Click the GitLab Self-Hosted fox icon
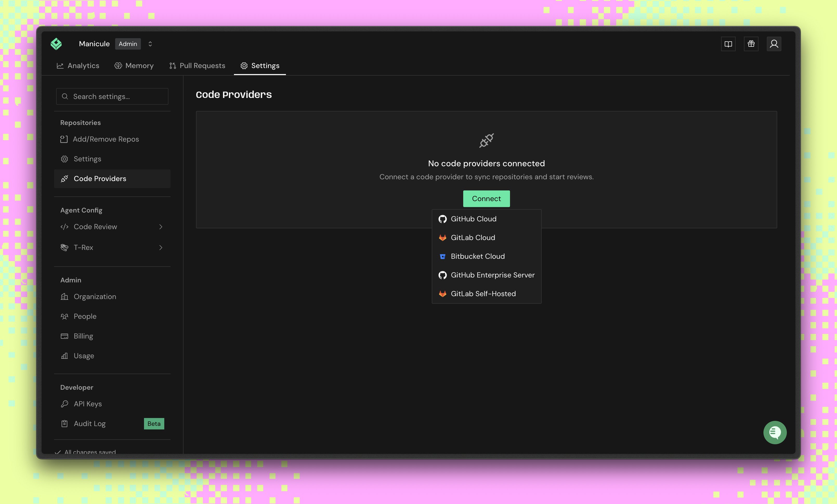The height and width of the screenshot is (504, 837). click(x=442, y=294)
